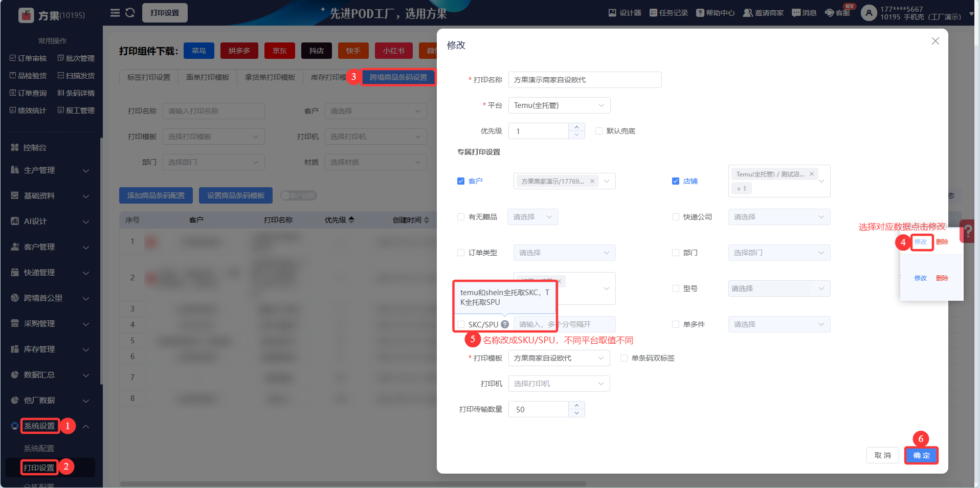Open 系统配置 under 系统设置
The image size is (980, 488).
click(x=39, y=448)
